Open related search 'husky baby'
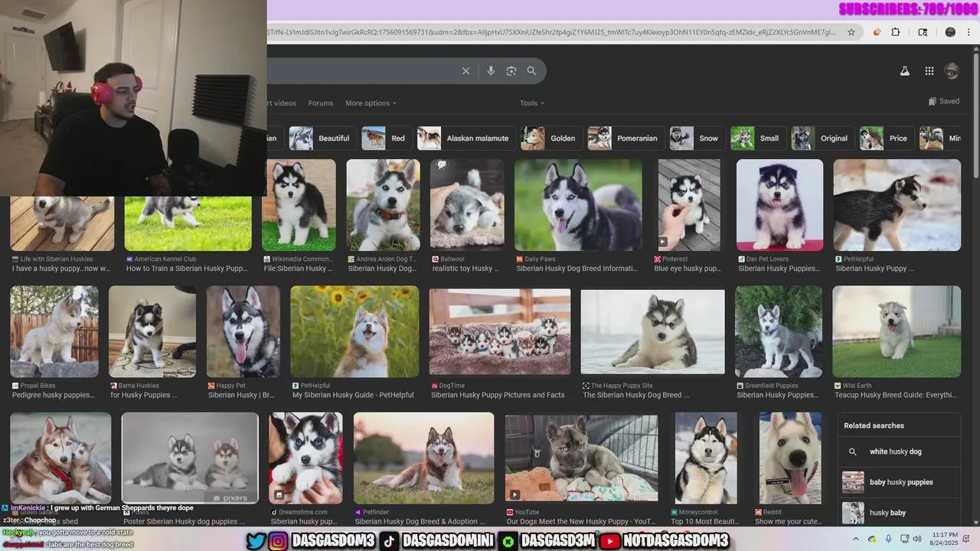Screen dimensions: 980x551 click(899, 513)
